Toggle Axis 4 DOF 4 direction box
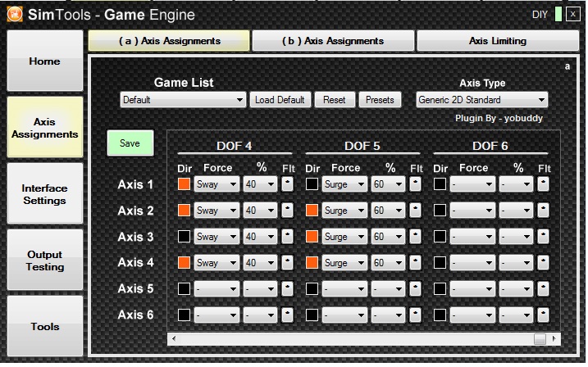588x367 pixels. 184,262
